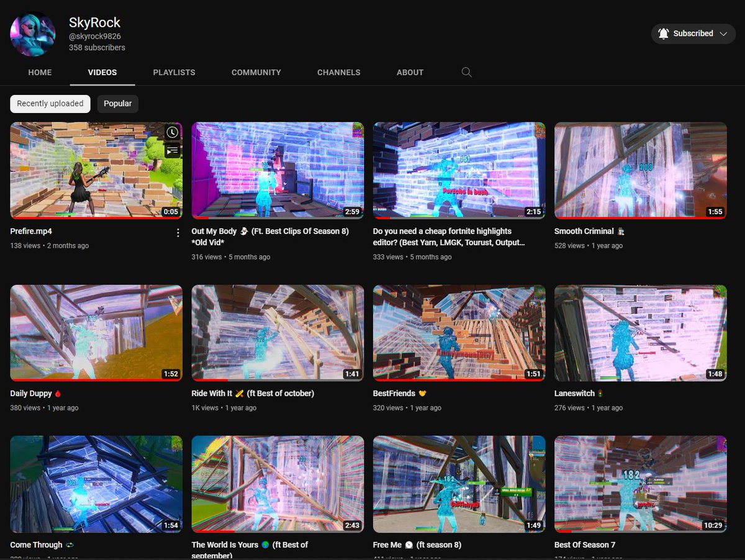Click the notification bell in Subscribed button
745x560 pixels.
664,34
